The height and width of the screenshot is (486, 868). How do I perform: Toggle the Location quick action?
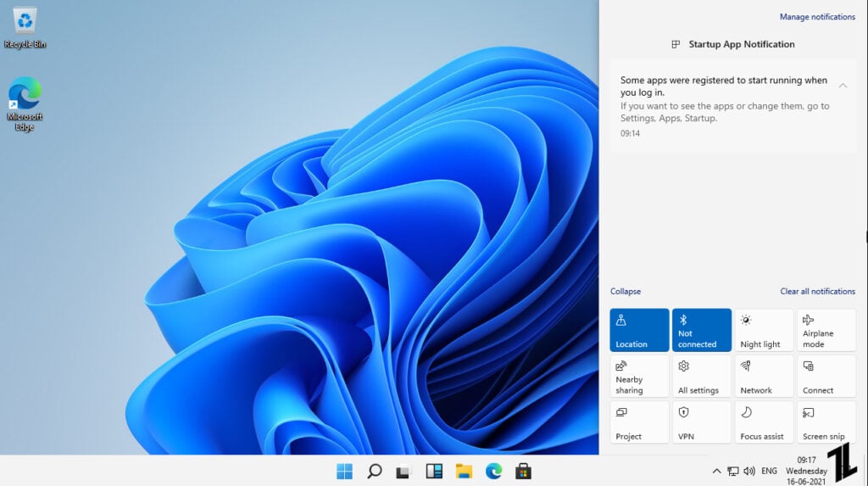[x=639, y=330]
